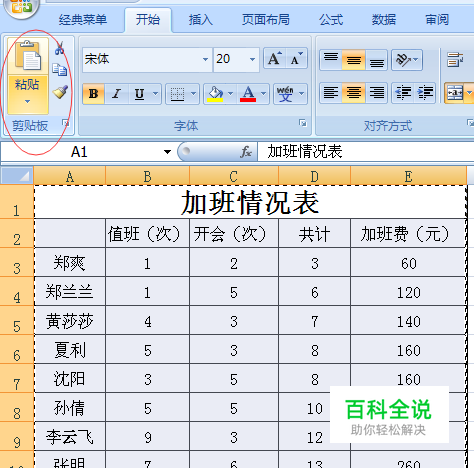Click merged title cell 加班情况表
474x468 pixels.
(x=250, y=202)
